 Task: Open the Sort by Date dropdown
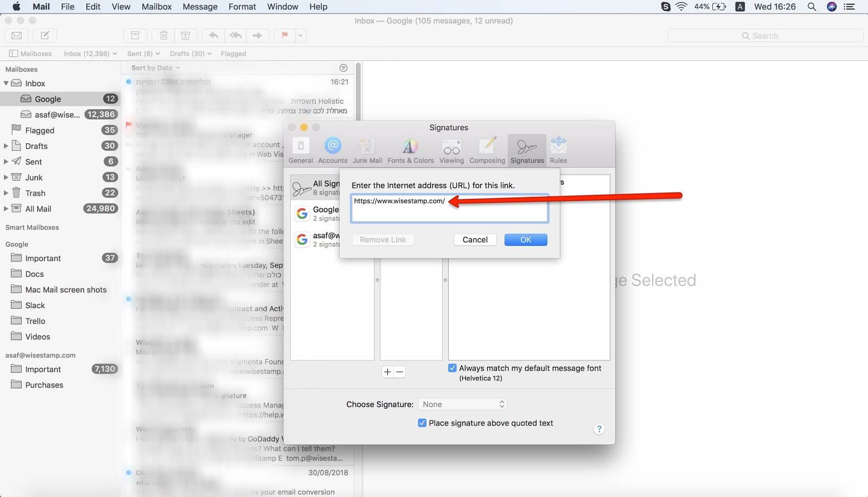tap(154, 67)
